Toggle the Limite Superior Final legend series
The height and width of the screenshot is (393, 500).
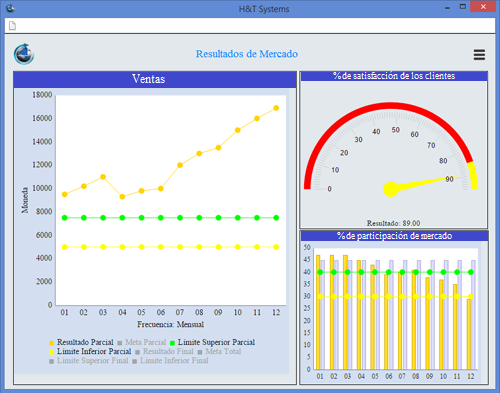89,361
